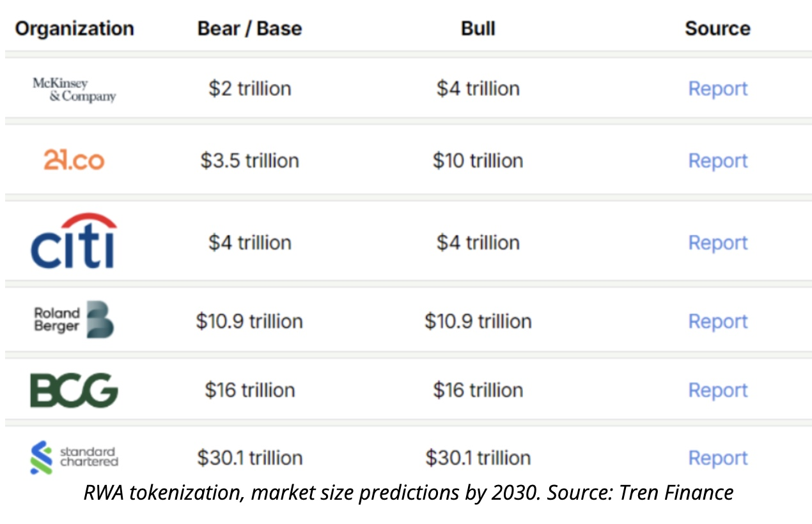Image resolution: width=812 pixels, height=524 pixels.
Task: Select the $10 trillion Bull value
Action: tap(478, 160)
